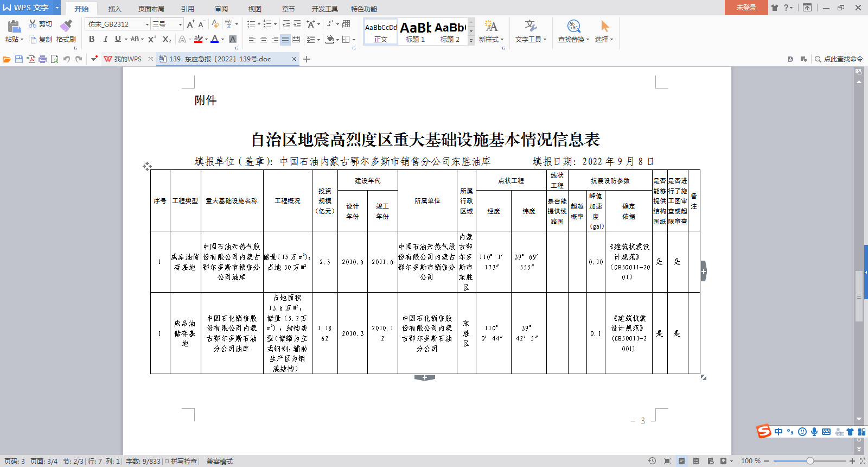Click the Paste (粘贴) clipboard icon
The image size is (868, 467).
(x=14, y=26)
